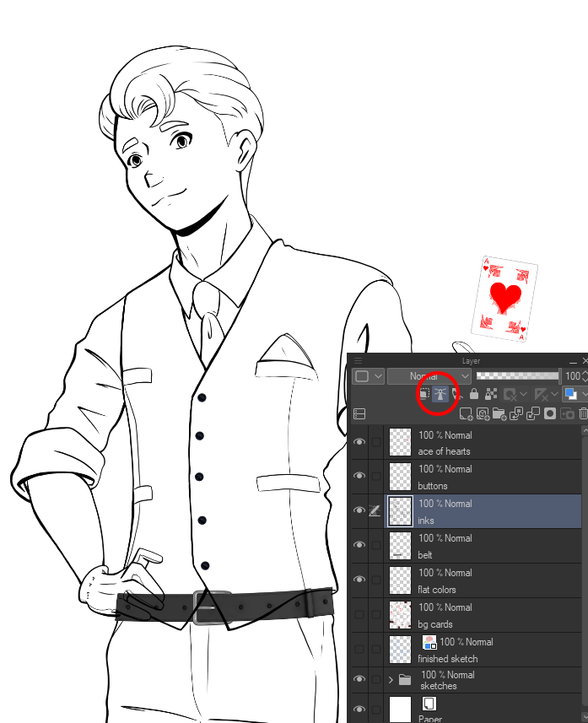Click the finished sketch layer color icon
The height and width of the screenshot is (723, 588).
pyautogui.click(x=429, y=642)
